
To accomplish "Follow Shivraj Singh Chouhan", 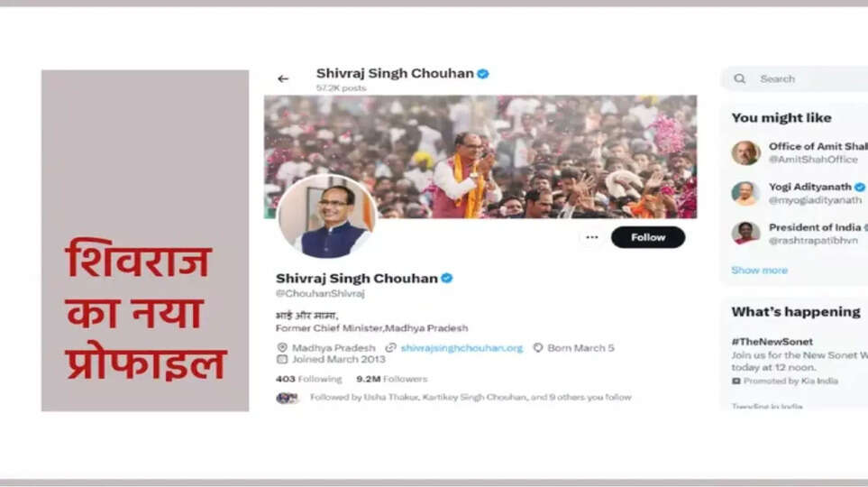I will [648, 237].
